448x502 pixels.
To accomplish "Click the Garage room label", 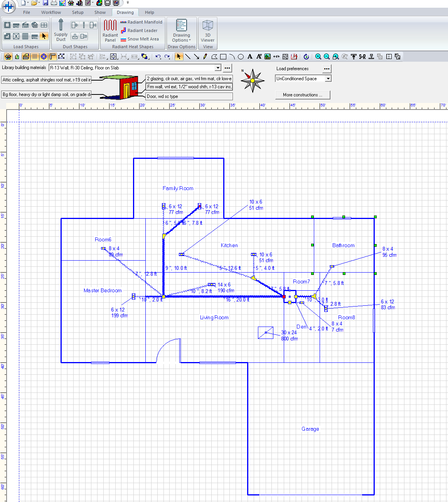I will point(310,429).
